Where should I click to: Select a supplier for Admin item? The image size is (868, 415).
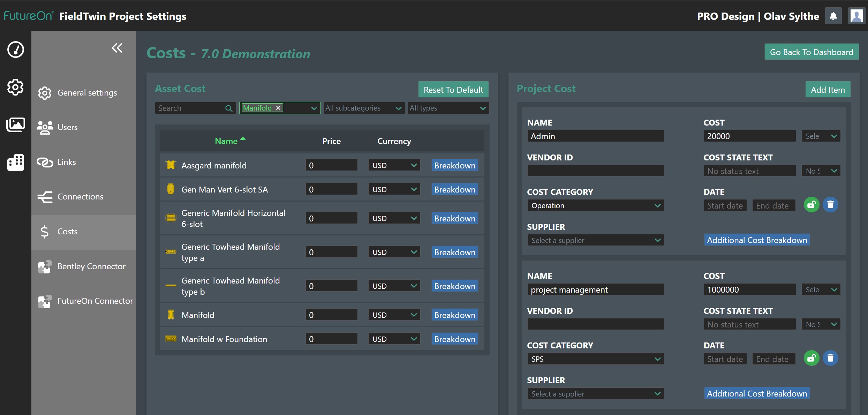coord(596,240)
